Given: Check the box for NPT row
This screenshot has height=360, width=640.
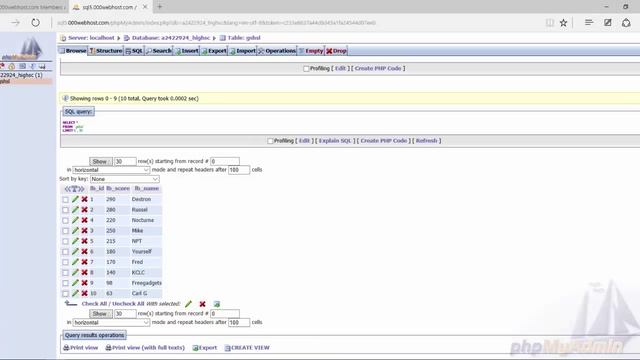Looking at the screenshot, I should click(65, 241).
